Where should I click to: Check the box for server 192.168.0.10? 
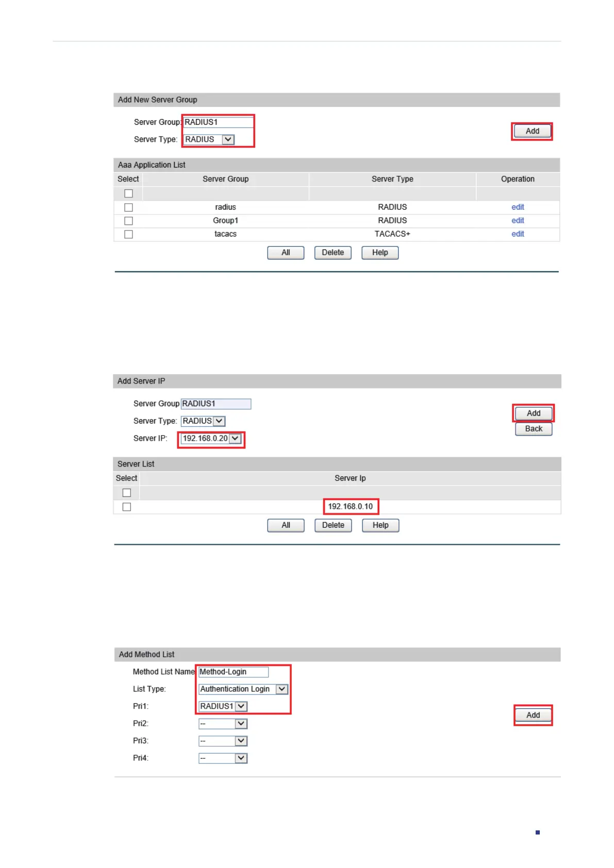click(x=127, y=507)
